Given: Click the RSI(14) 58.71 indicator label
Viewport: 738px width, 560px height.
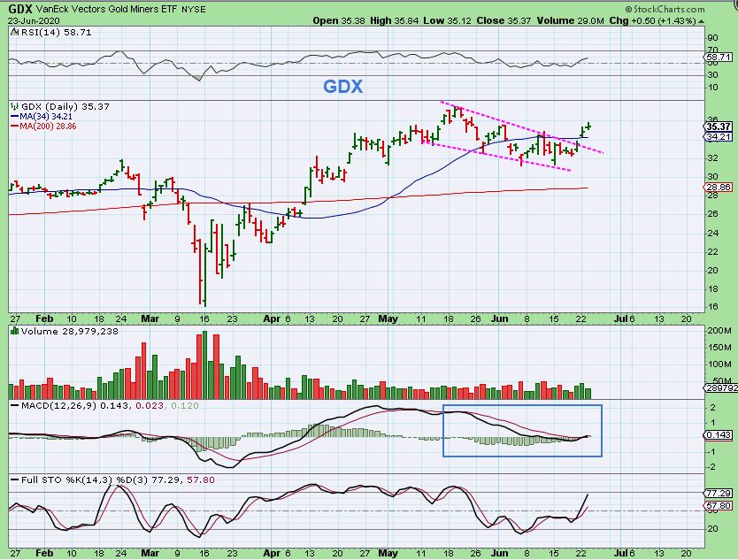Looking at the screenshot, I should tap(56, 33).
